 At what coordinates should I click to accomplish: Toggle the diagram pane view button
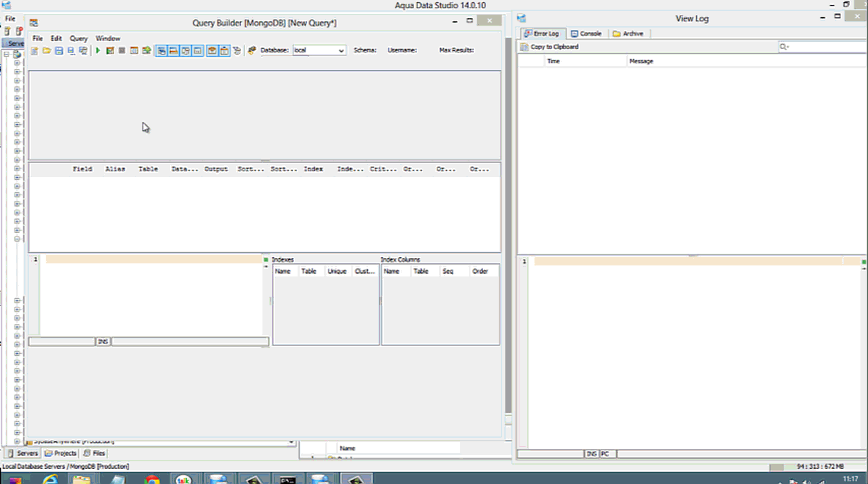[161, 50]
